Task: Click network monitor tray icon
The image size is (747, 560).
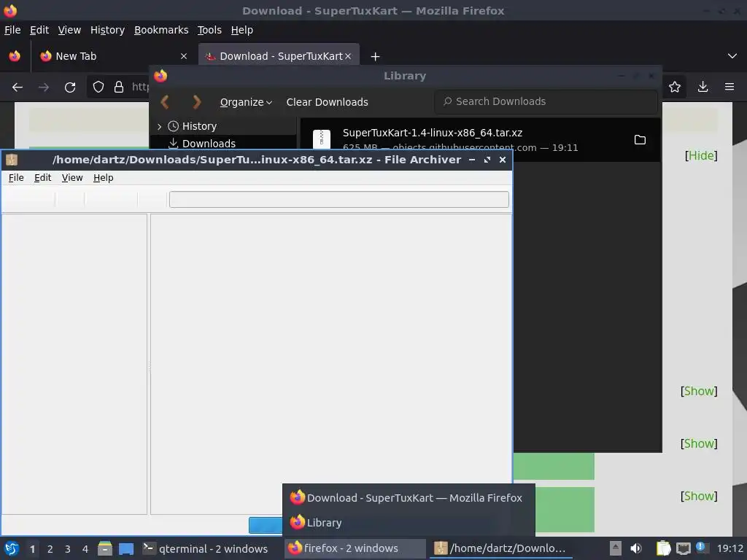Action: click(x=683, y=548)
